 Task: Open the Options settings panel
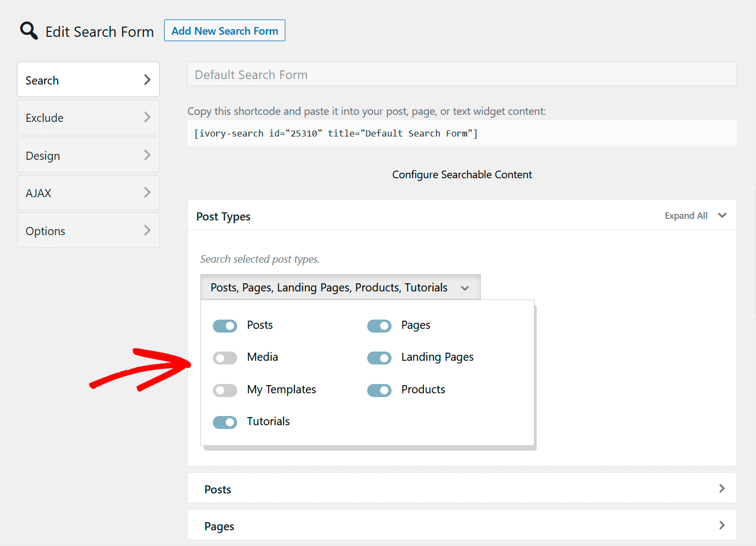click(88, 230)
